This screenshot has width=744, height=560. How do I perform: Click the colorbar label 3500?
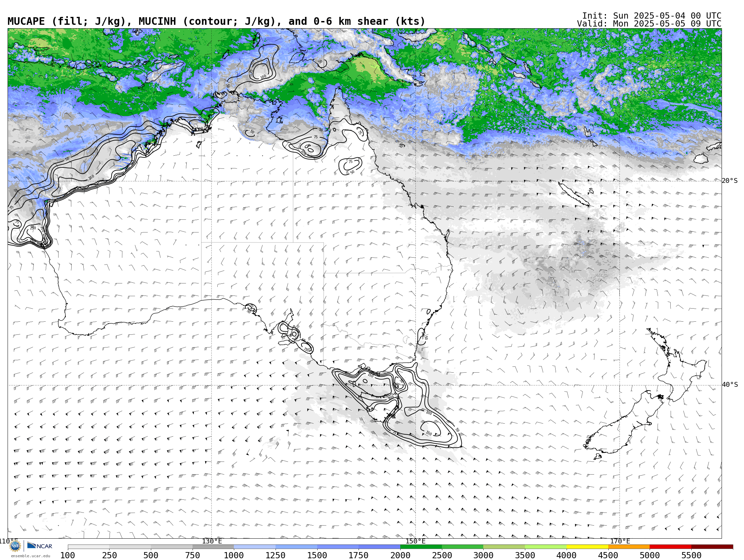point(525,556)
